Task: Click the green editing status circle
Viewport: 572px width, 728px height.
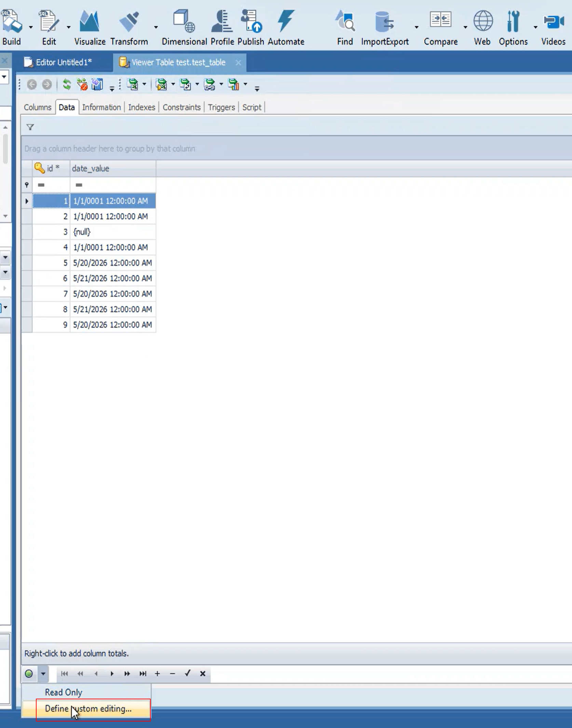Action: 29,673
